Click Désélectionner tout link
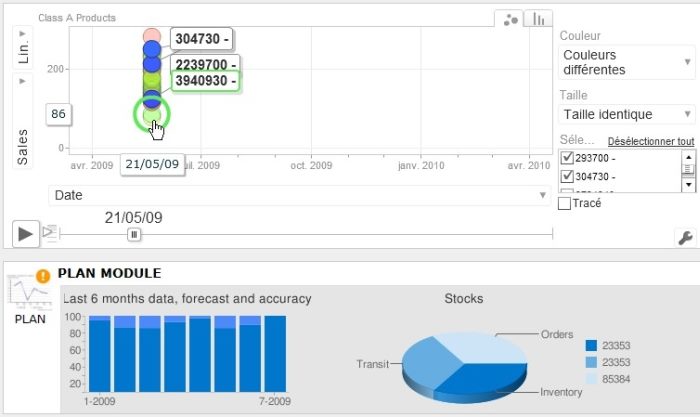 pos(650,142)
